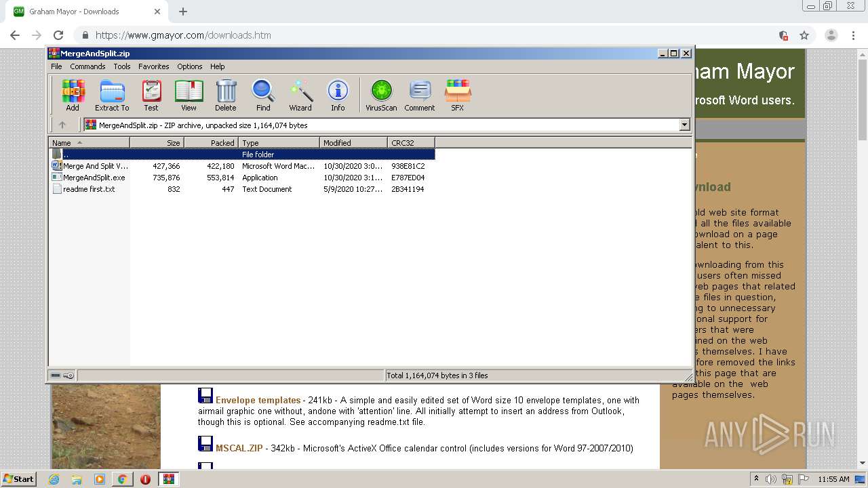Open the Help menu in WinRAR
The height and width of the screenshot is (488, 868).
click(x=217, y=66)
